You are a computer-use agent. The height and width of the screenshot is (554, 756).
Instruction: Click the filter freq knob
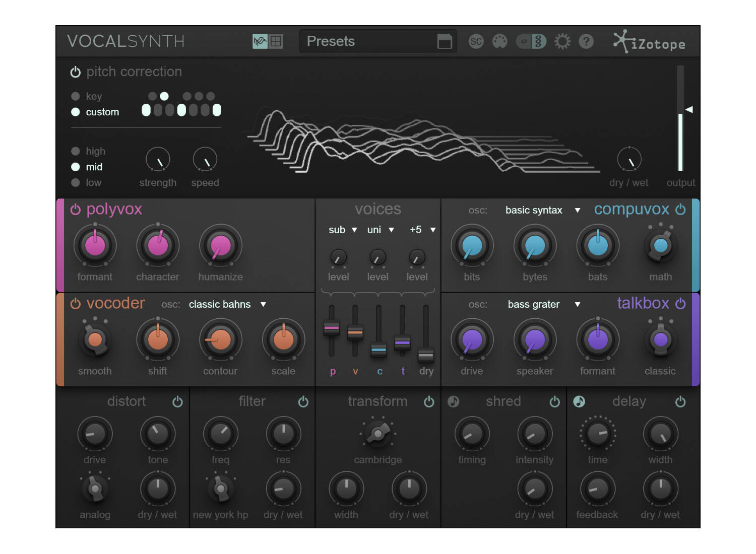point(221,434)
